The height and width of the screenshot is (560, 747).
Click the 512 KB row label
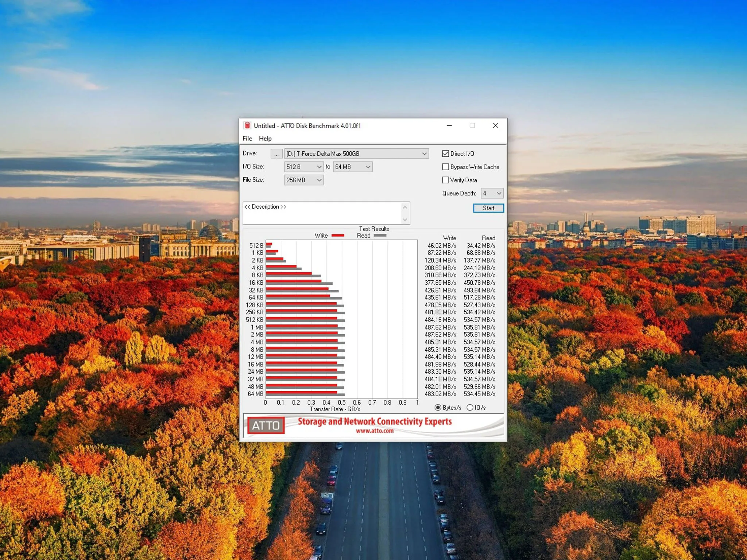254,320
